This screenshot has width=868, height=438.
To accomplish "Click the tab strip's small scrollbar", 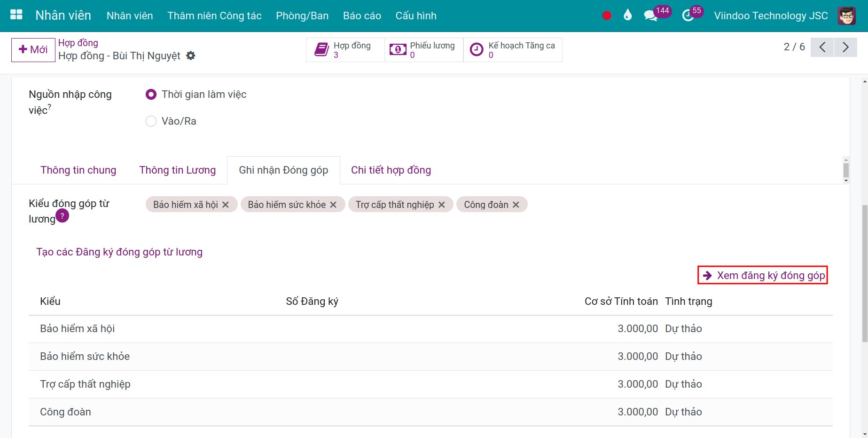I will (846, 170).
